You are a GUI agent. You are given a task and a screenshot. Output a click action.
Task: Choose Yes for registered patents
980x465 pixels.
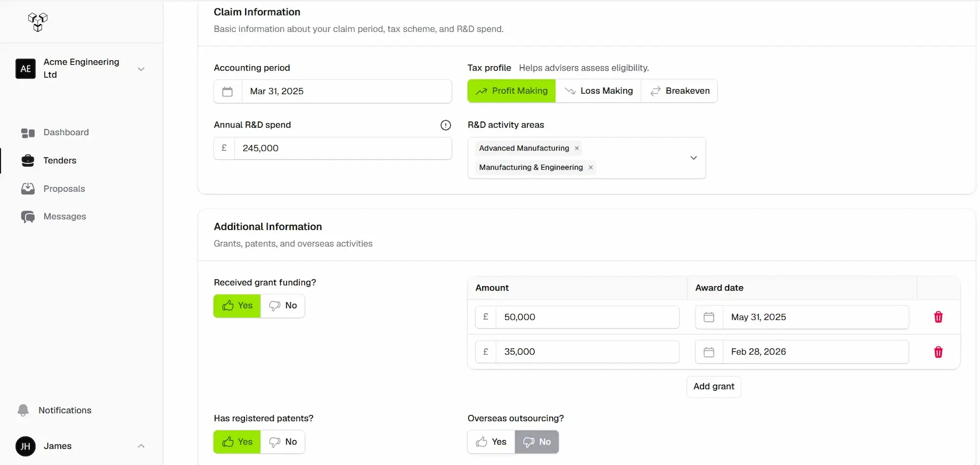pos(237,442)
